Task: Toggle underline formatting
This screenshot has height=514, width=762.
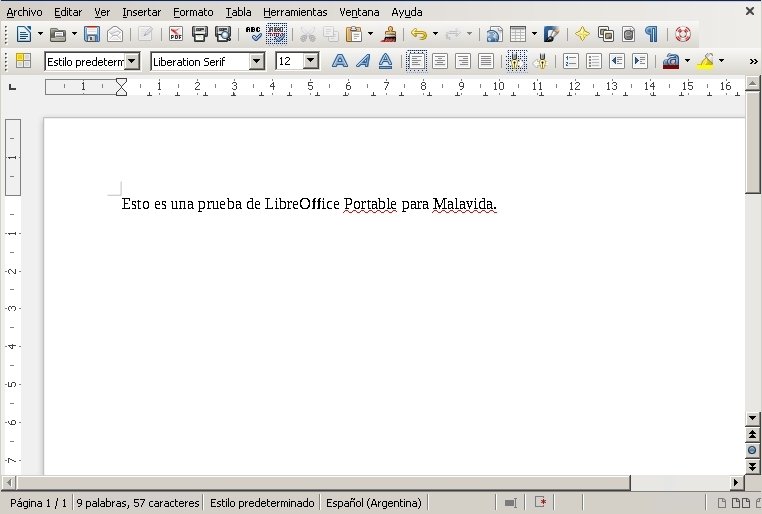Action: coord(385,61)
